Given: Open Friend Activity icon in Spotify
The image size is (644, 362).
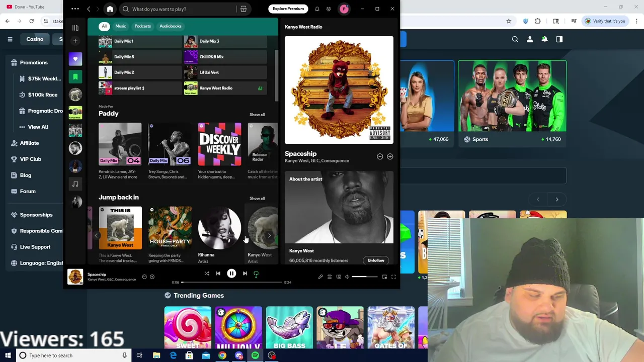Looking at the screenshot, I should coord(329,9).
